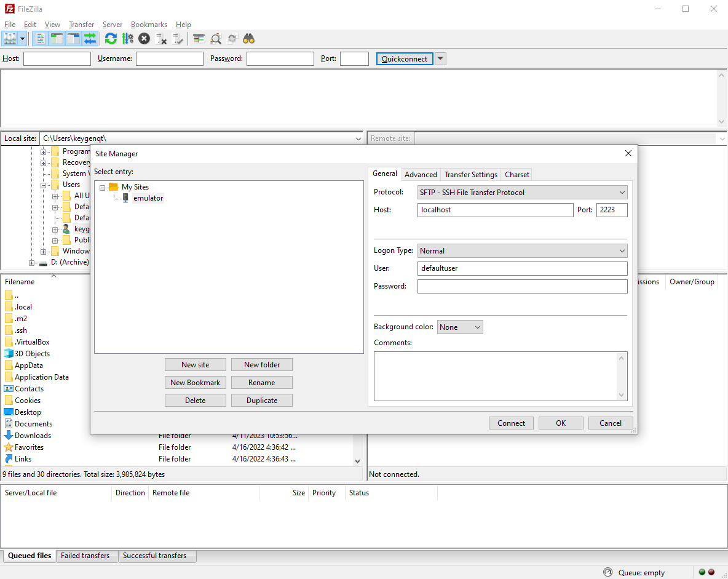Click the Quickconnect button
This screenshot has width=728, height=579.
pos(405,58)
